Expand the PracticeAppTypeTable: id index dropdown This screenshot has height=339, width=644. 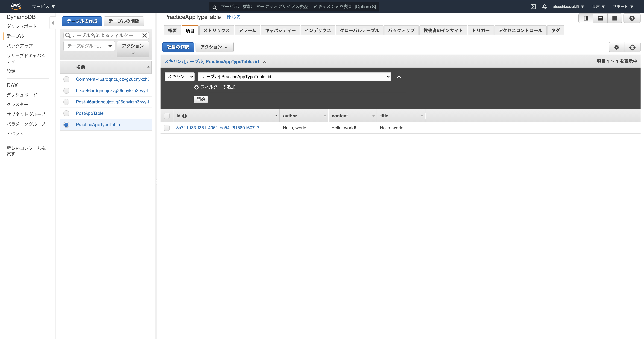point(294,77)
